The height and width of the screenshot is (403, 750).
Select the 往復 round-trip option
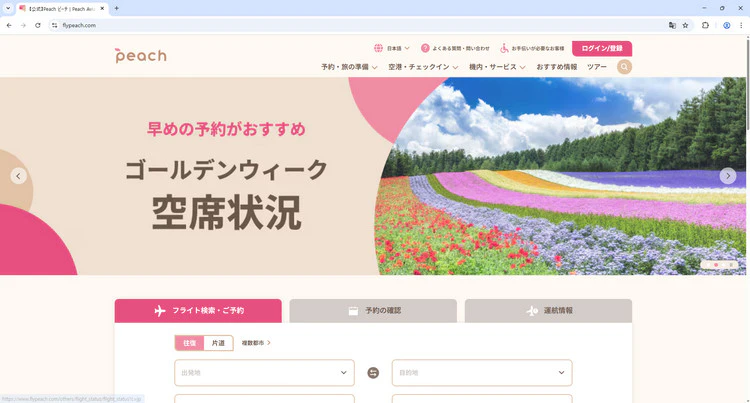189,343
